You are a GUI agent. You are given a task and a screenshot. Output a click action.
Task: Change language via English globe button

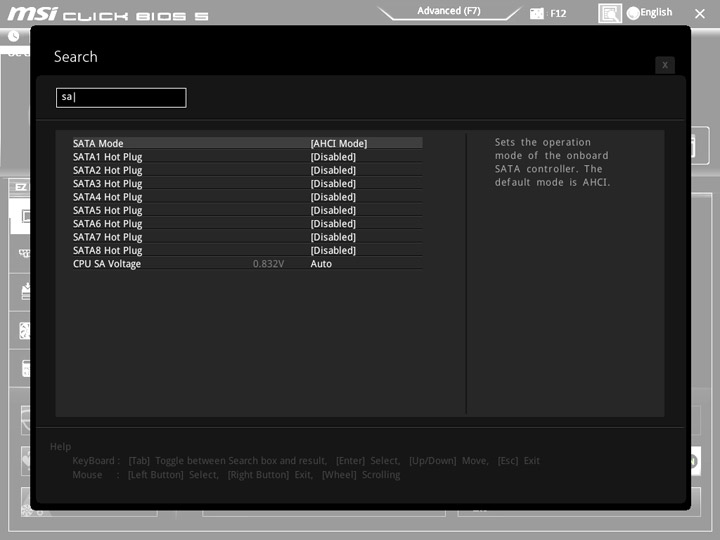649,12
